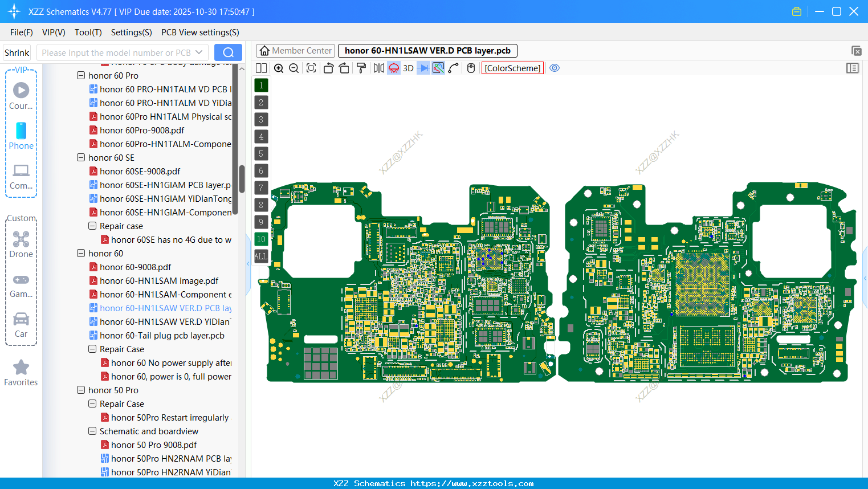This screenshot has width=868, height=489.
Task: Toggle the diode value display
Action: [423, 68]
